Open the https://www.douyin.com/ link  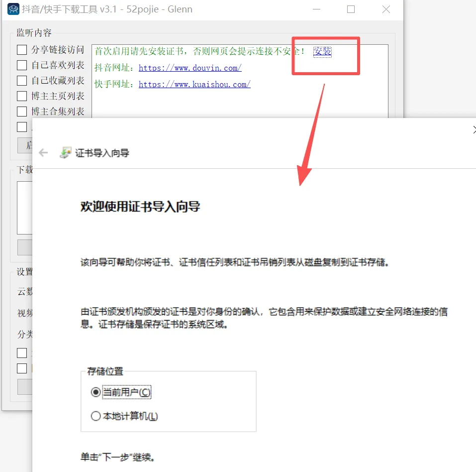(190, 68)
